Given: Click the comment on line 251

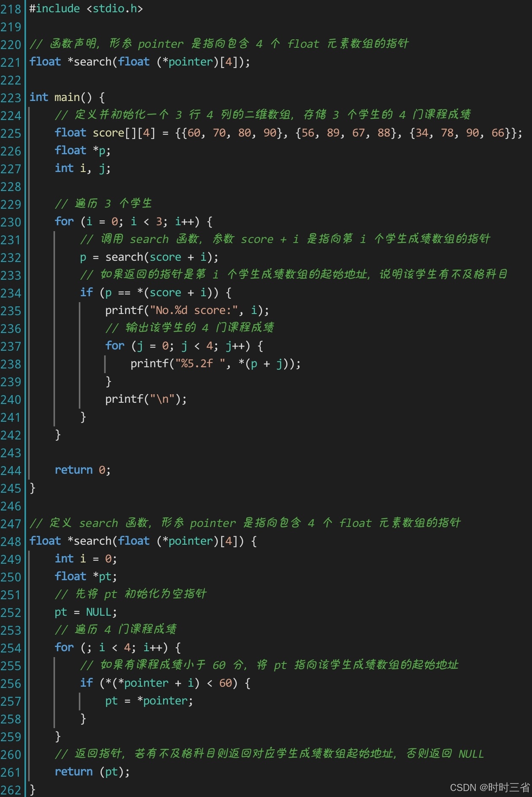Looking at the screenshot, I should 131,594.
